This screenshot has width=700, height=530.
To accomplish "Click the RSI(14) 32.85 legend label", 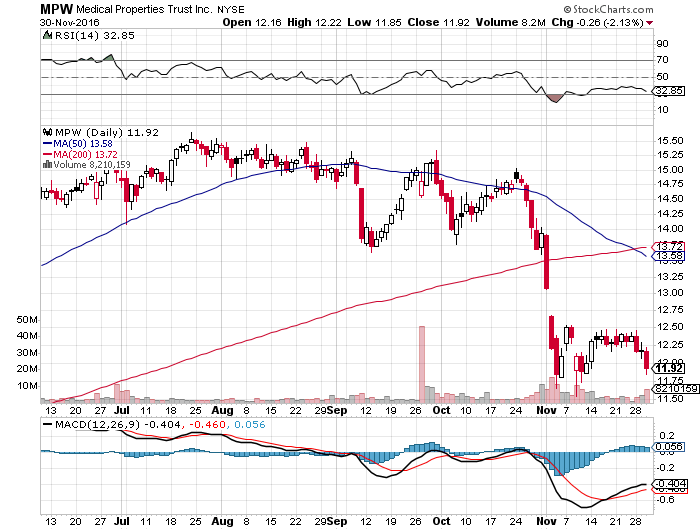I will (95, 35).
